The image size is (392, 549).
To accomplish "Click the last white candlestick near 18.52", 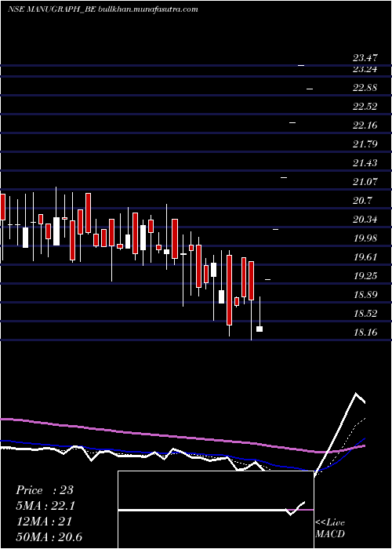I will coord(260,329).
